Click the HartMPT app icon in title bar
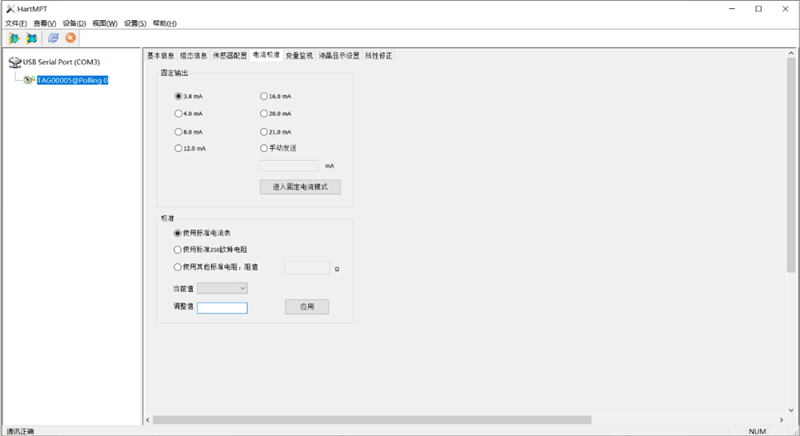The width and height of the screenshot is (800, 436). click(10, 9)
